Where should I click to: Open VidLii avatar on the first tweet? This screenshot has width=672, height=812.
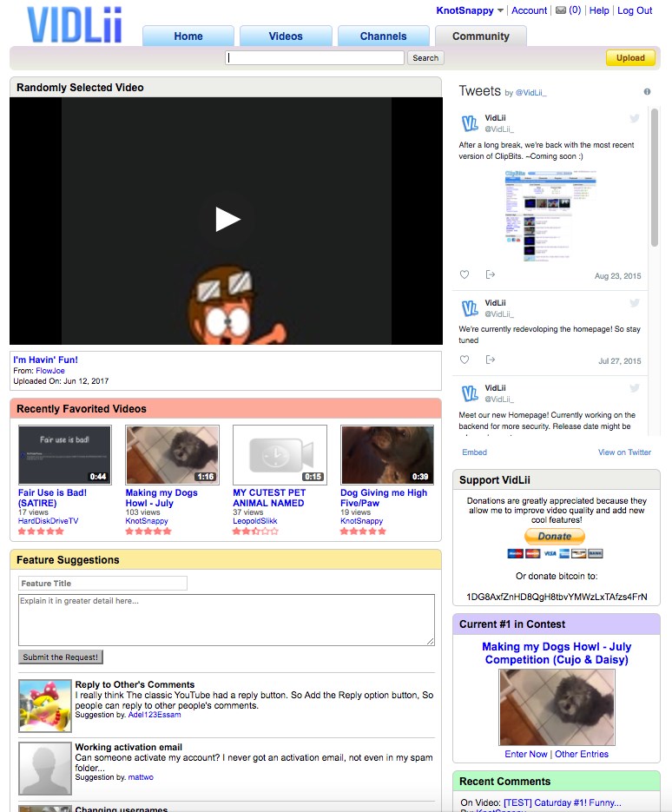point(470,123)
